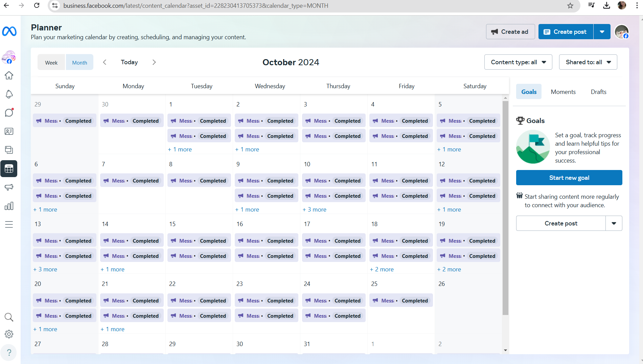Open the Drafts tab
Screen dimensions: 643x364
point(598,92)
